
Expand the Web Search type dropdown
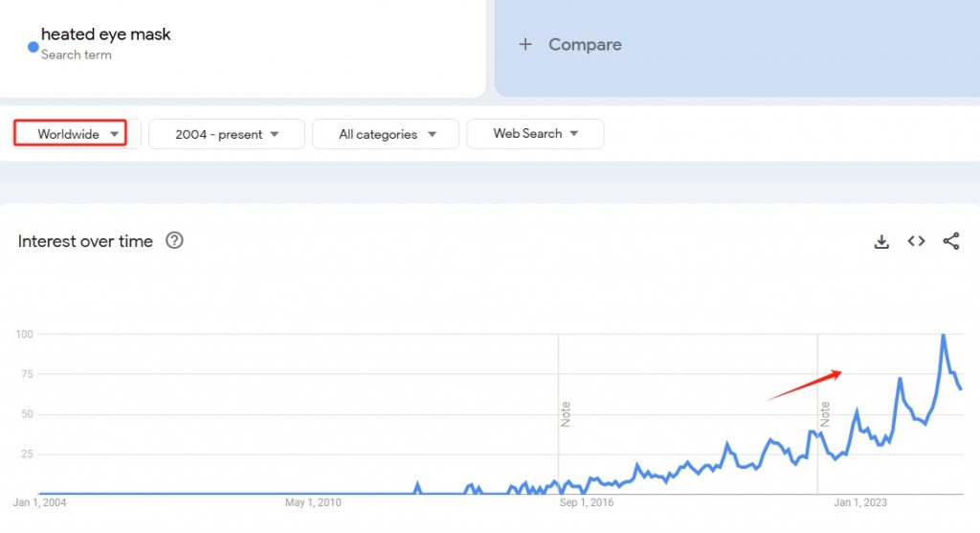[x=535, y=134]
